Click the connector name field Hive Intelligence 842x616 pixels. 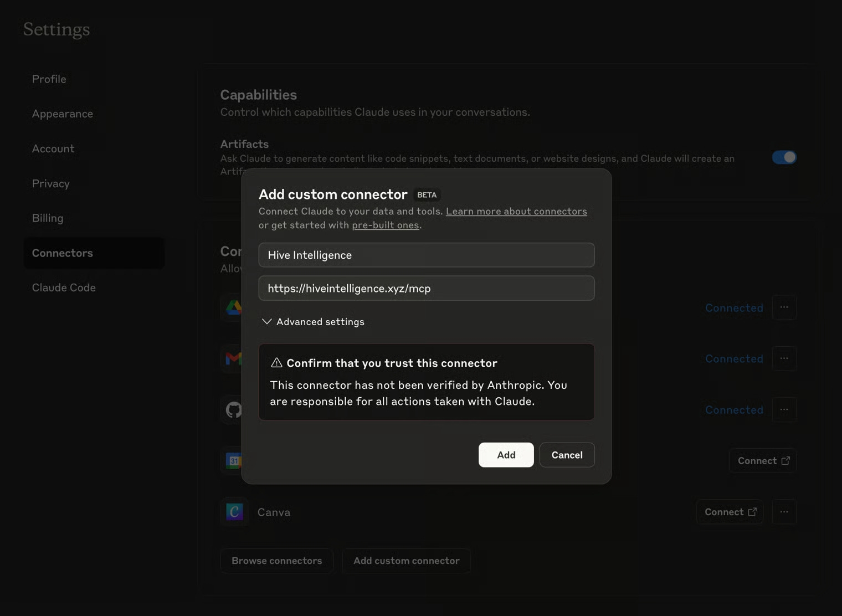(427, 255)
